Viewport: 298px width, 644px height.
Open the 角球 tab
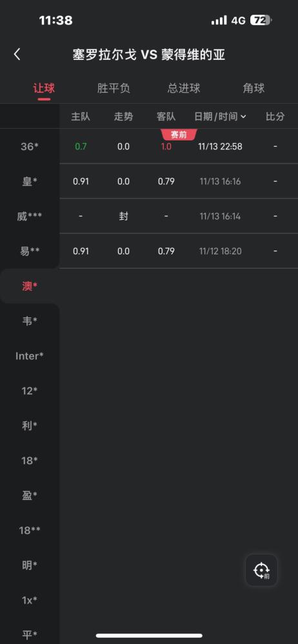click(x=253, y=88)
